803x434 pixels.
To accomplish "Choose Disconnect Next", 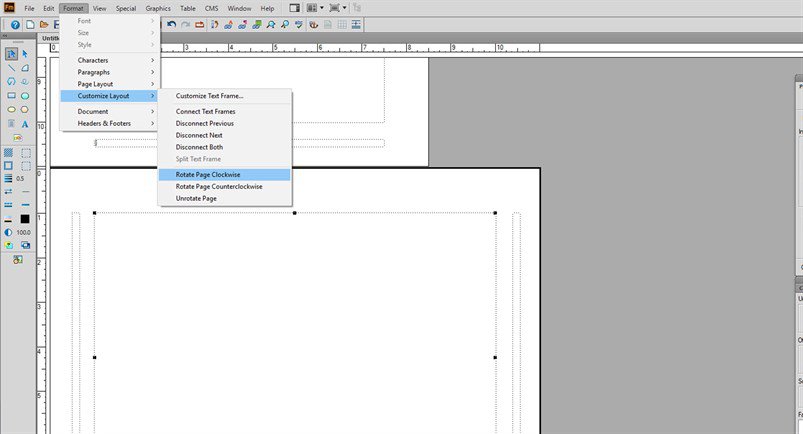I will 225,135.
